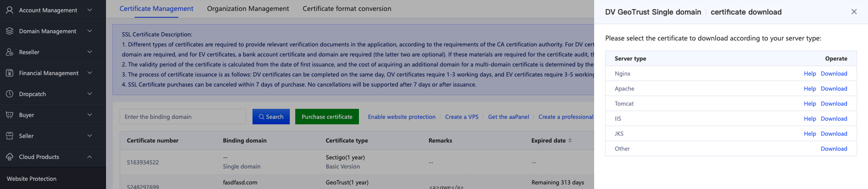Expand Domain Management chevron
This screenshot has width=868, height=189.
[90, 31]
